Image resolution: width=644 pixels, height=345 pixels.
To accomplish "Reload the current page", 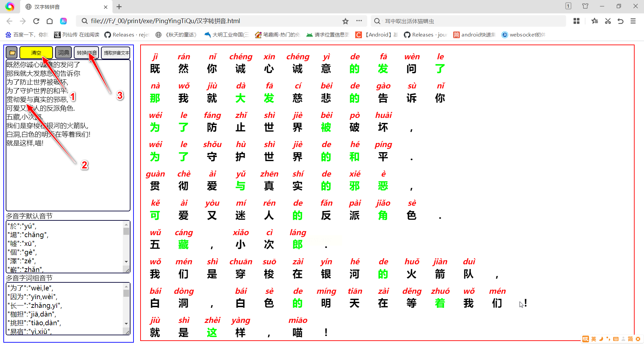I will (36, 21).
